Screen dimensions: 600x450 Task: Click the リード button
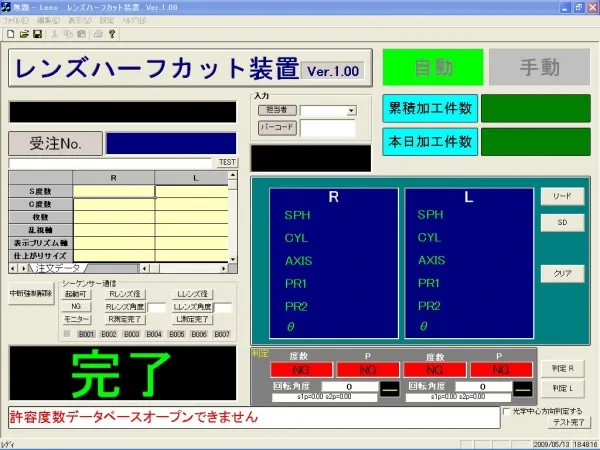pos(562,196)
